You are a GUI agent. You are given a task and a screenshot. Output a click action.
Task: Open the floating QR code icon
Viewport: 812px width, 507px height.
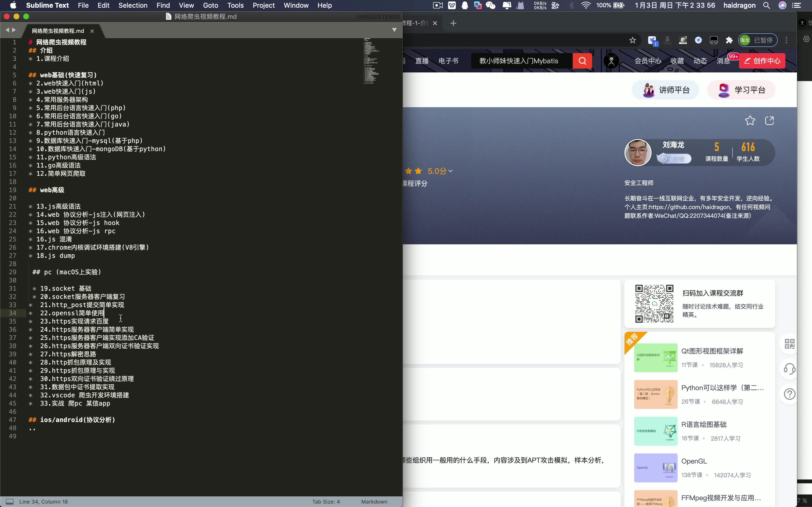pos(789,344)
